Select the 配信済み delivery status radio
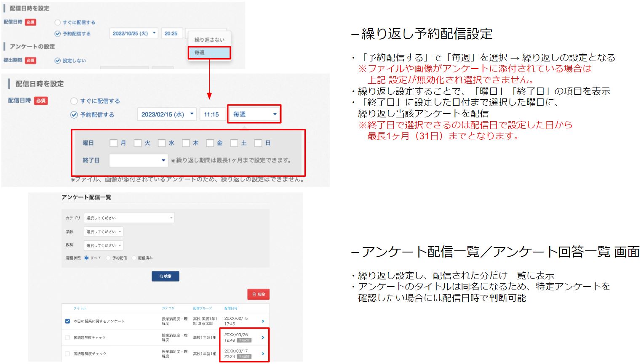This screenshot has height=364, width=641. [134, 258]
